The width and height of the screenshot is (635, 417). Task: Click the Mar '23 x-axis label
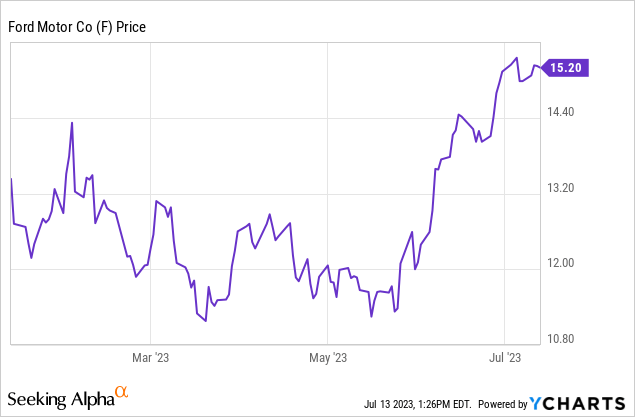[x=150, y=357]
